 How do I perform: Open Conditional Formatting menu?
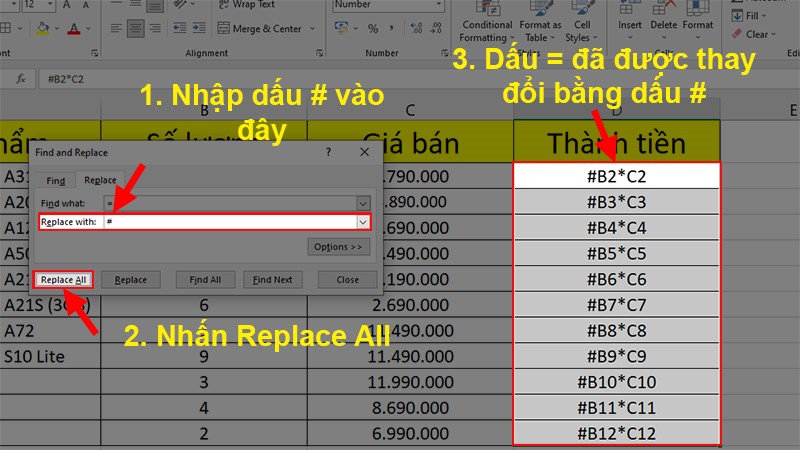pyautogui.click(x=487, y=23)
